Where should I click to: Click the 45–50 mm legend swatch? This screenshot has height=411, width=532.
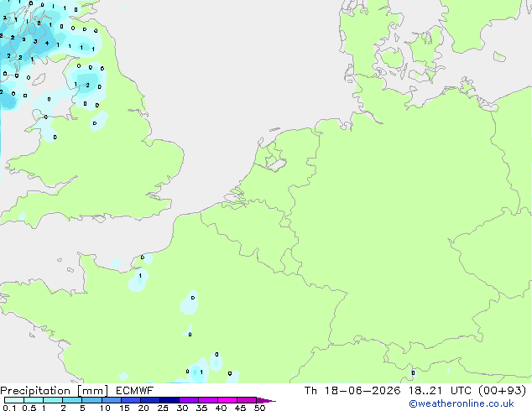(247, 400)
